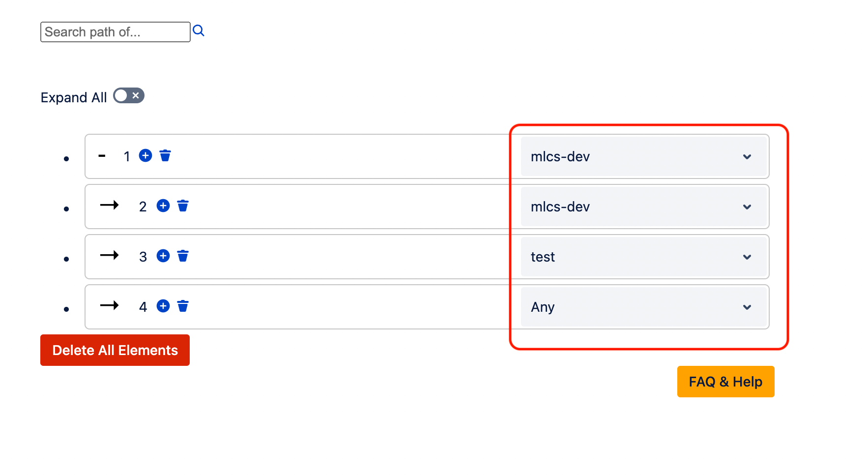Open the mlcs-dev dropdown for element 1
The width and height of the screenshot is (868, 476).
pos(644,156)
